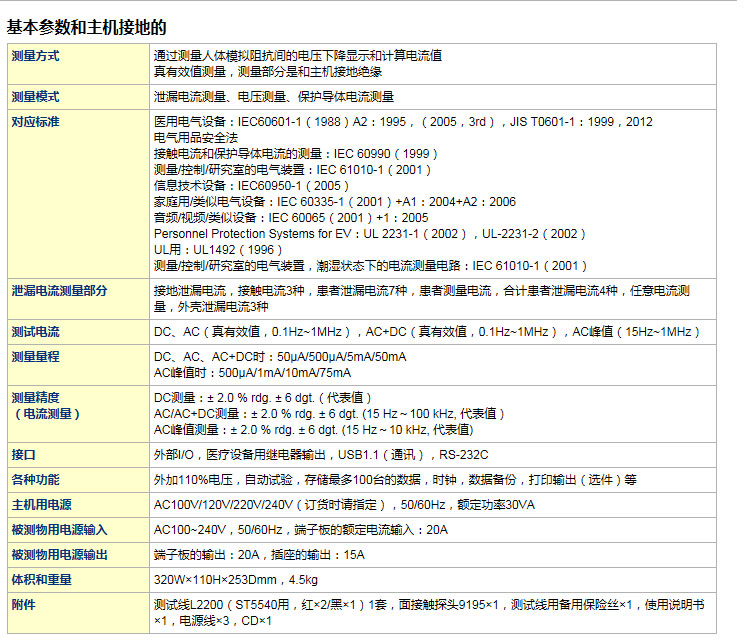
Task: Select the 各种功能 row label
Action: [35, 480]
